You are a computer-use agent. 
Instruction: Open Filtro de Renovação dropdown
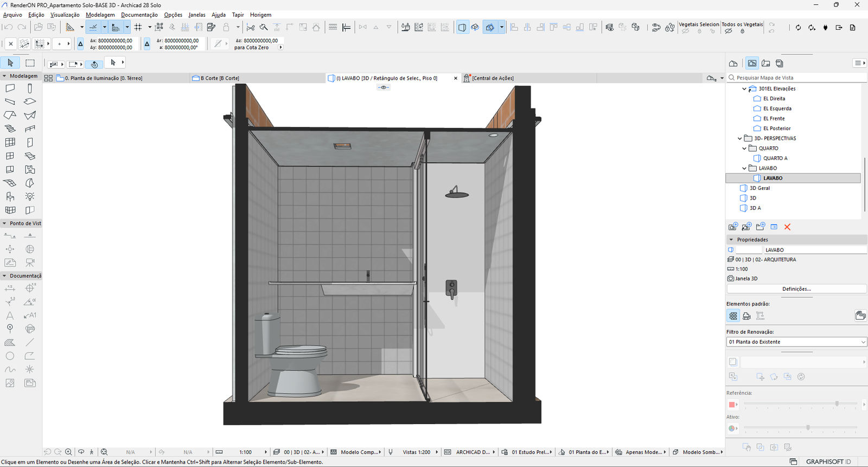796,342
